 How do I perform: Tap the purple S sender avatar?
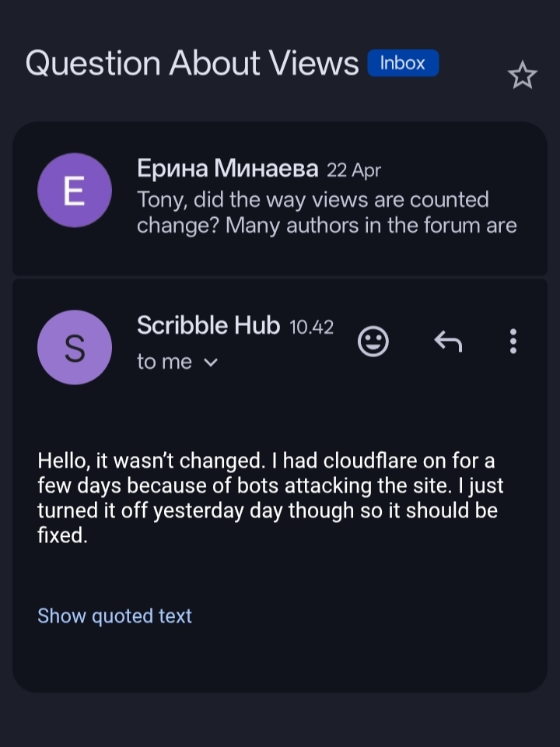click(75, 347)
